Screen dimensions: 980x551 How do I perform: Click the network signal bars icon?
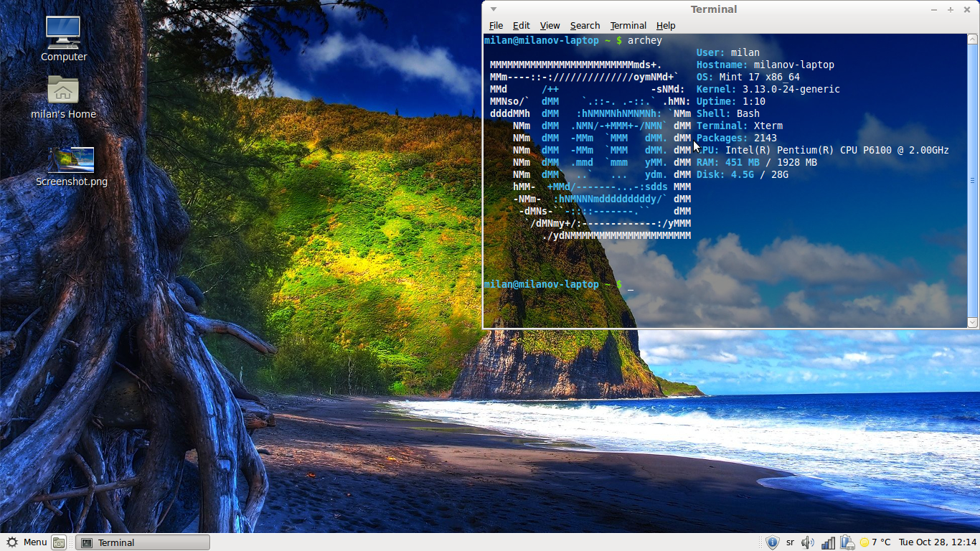[828, 542]
